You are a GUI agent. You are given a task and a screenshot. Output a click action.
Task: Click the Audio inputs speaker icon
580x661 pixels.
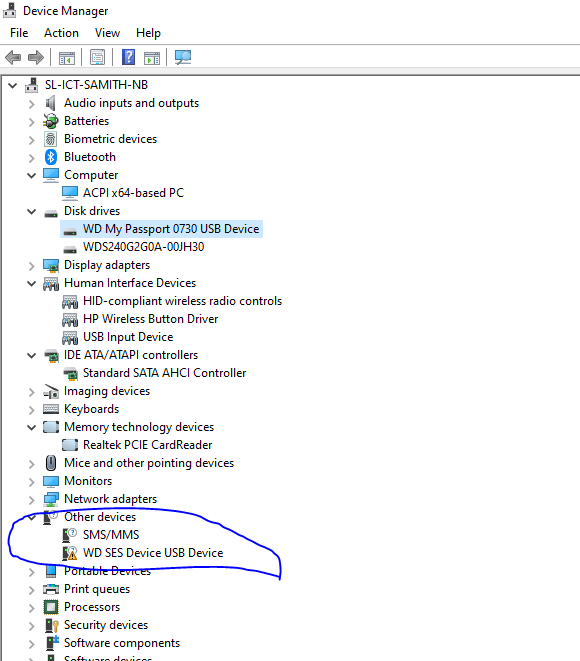(x=51, y=103)
